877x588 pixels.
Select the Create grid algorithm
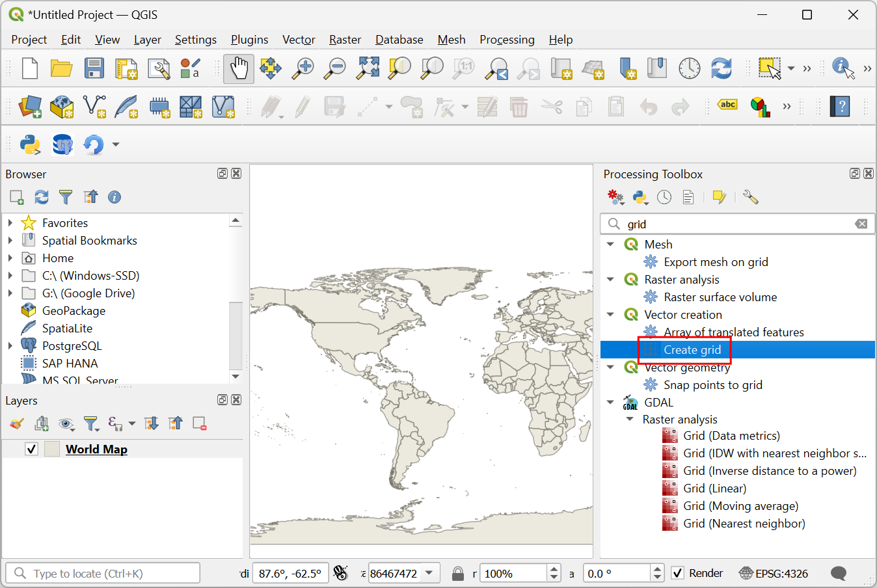tap(692, 350)
